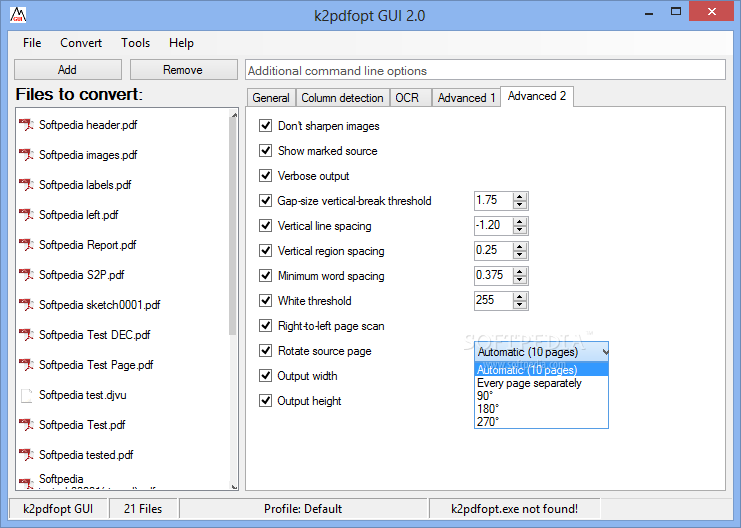Click the k2pdfopt.exe not found! status message
741x528 pixels.
point(515,509)
